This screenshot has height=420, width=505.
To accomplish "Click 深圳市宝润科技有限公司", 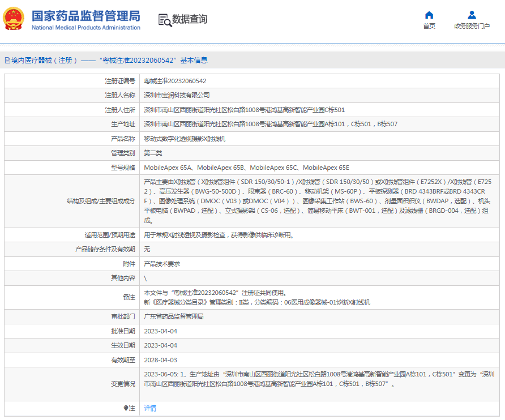I will pos(177,95).
